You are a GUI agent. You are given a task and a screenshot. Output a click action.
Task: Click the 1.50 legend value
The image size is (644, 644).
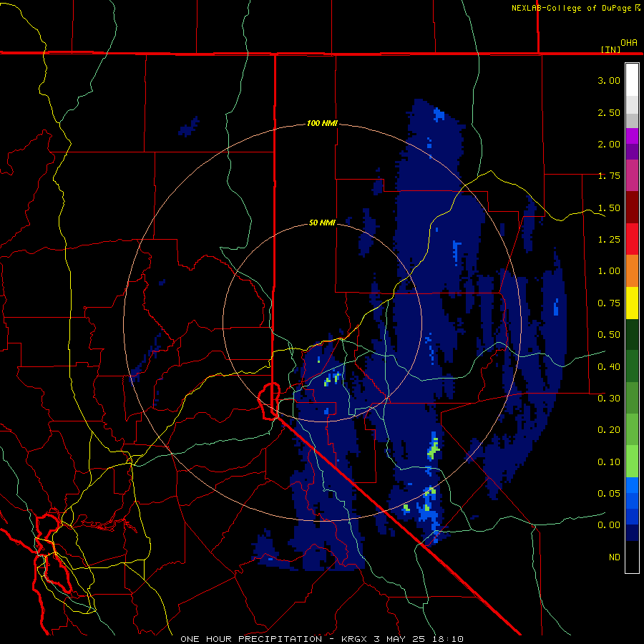[x=609, y=208]
